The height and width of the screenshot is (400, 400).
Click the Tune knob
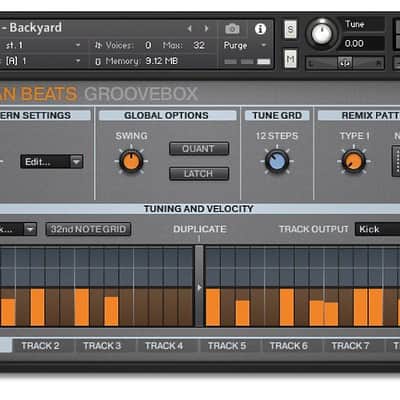pyautogui.click(x=321, y=33)
